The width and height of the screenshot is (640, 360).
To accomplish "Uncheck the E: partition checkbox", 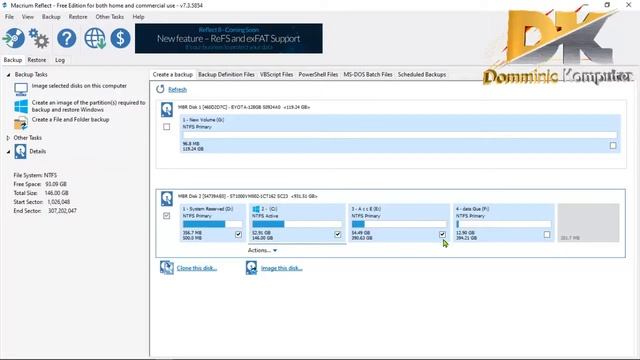I will pos(442,234).
